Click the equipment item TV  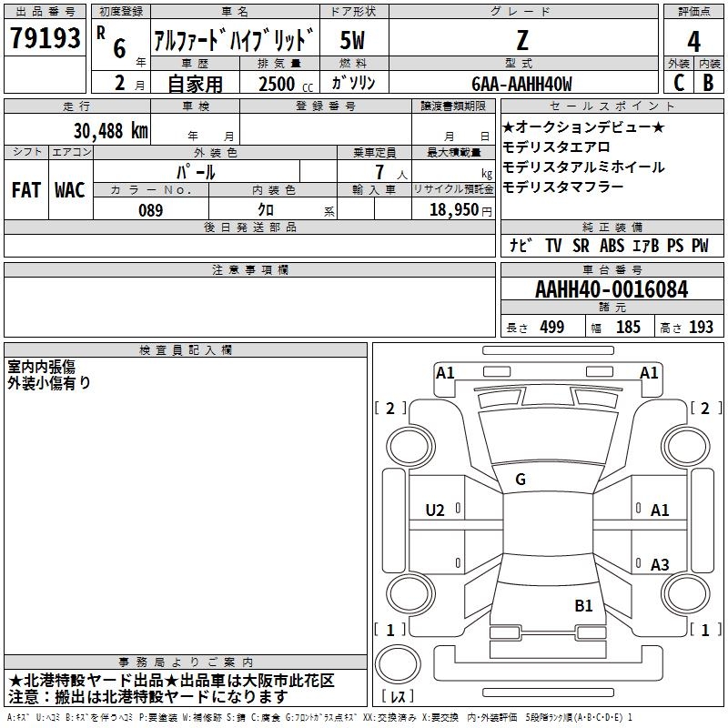pos(553,246)
